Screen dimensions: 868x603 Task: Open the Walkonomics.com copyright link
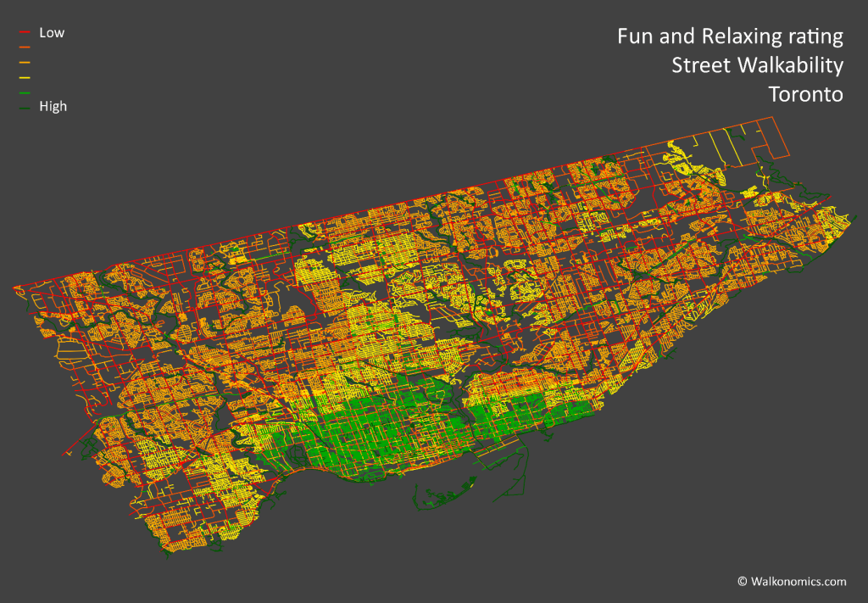click(x=791, y=581)
